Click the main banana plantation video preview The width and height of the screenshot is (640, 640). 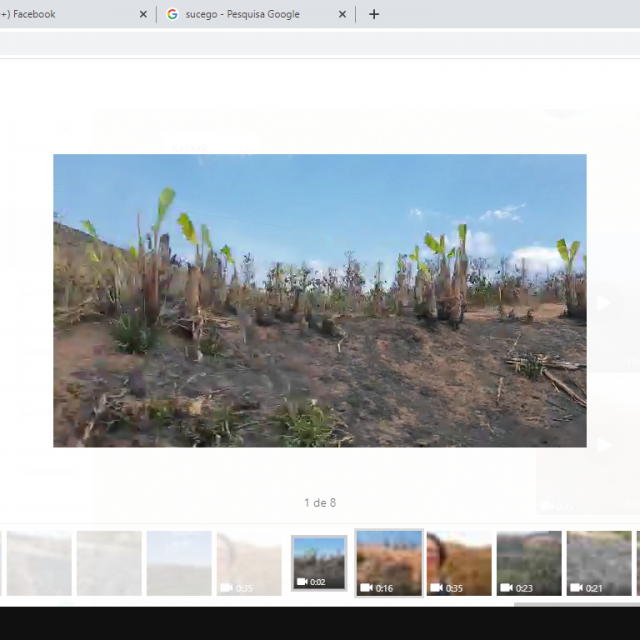319,300
